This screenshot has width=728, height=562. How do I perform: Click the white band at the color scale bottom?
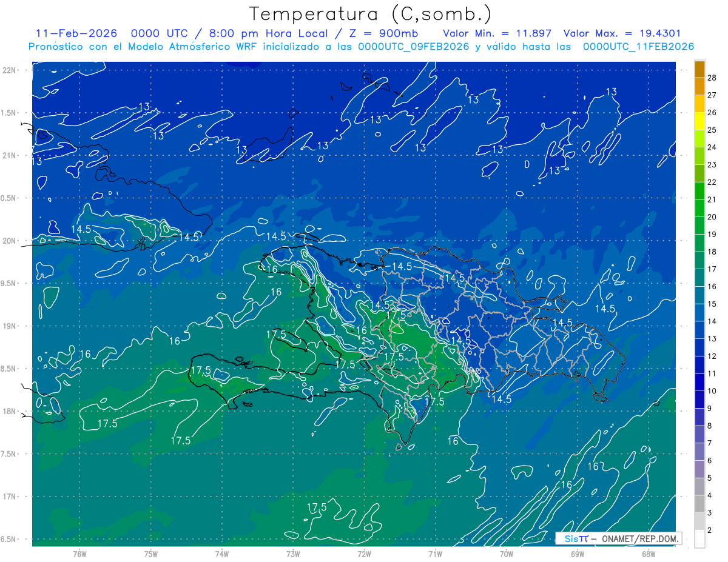click(x=699, y=539)
